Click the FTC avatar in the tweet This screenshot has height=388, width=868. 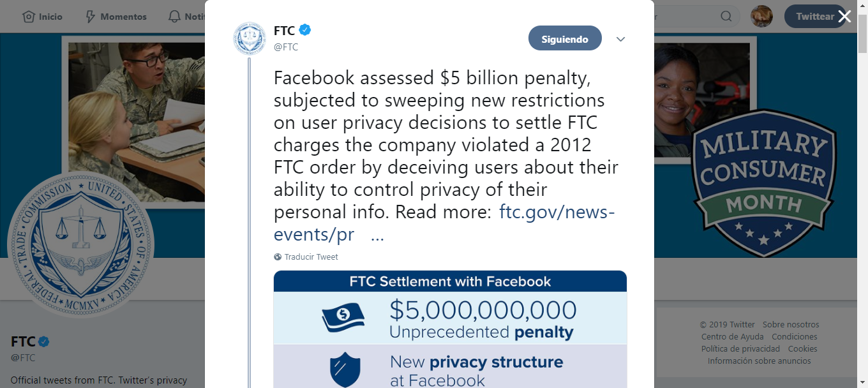[249, 38]
